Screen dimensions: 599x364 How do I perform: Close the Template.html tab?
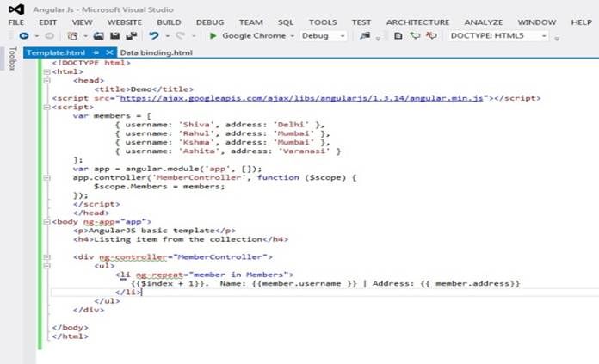point(109,52)
